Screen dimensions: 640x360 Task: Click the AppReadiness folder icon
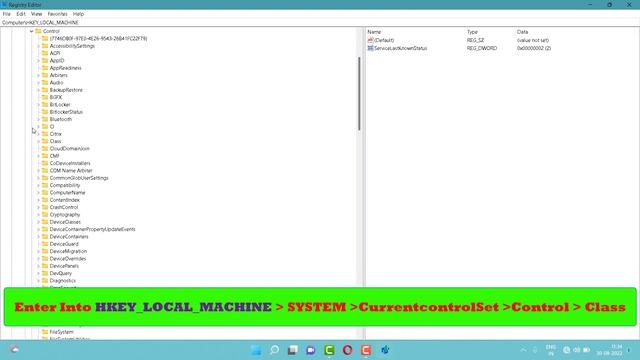pyautogui.click(x=45, y=68)
